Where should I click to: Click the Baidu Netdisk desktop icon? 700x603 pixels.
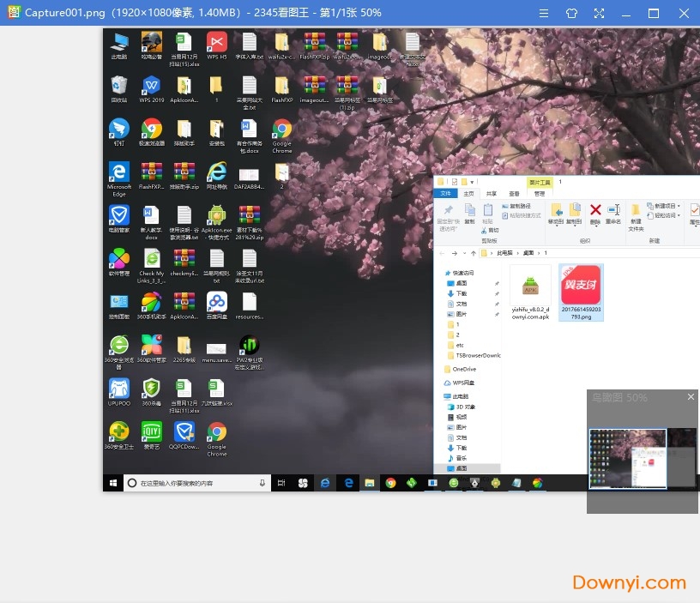click(x=217, y=303)
